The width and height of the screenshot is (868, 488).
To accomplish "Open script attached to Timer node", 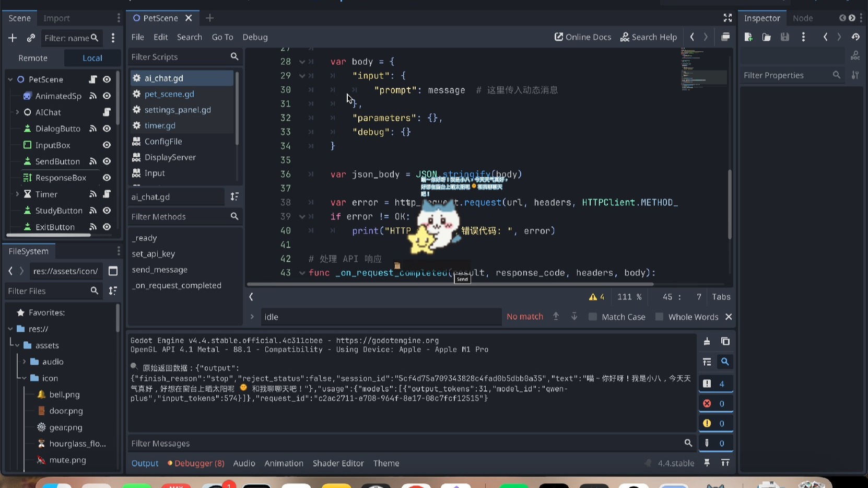I will click(107, 194).
